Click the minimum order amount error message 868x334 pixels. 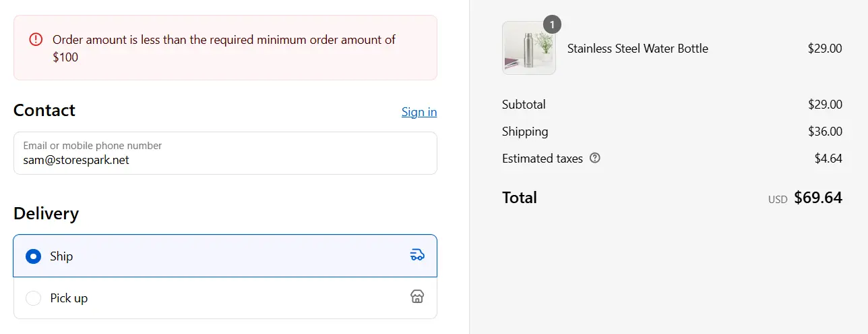tap(224, 49)
